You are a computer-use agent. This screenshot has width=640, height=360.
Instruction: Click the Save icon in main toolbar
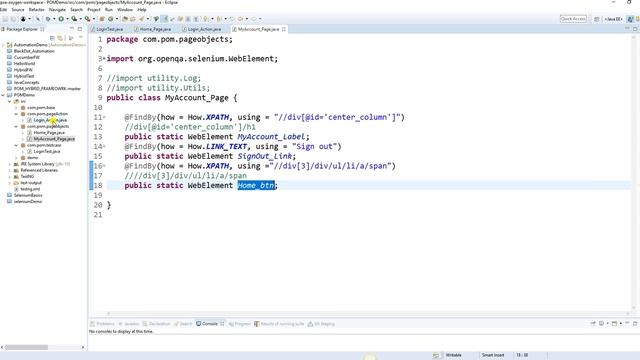(x=5, y=19)
